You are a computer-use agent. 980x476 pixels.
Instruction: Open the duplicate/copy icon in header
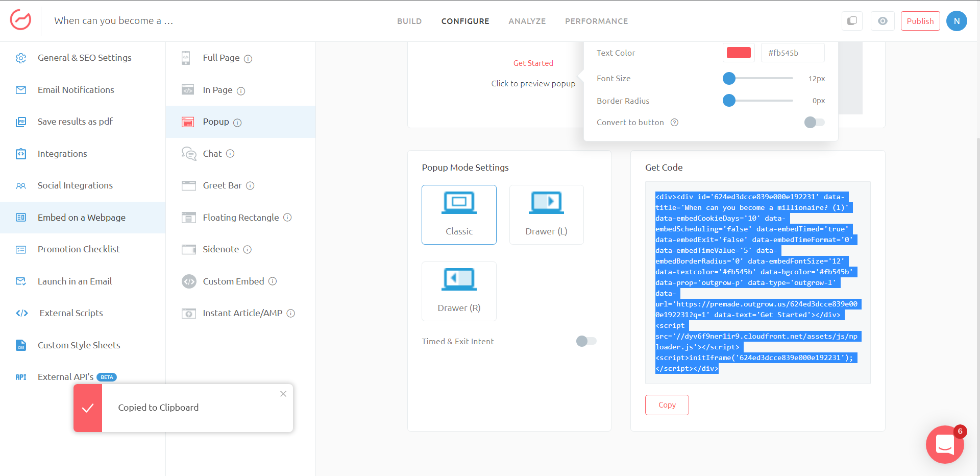852,21
